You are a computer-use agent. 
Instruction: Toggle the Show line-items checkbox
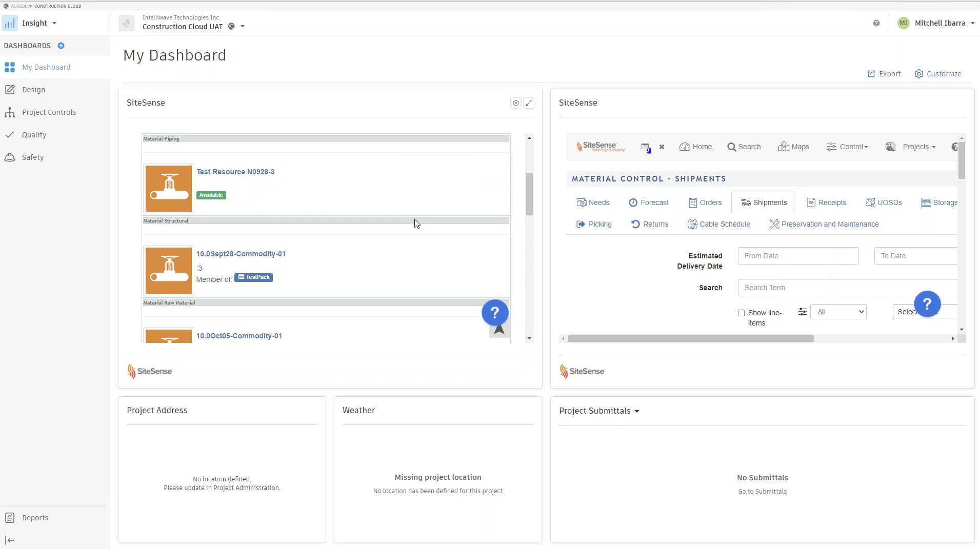741,313
